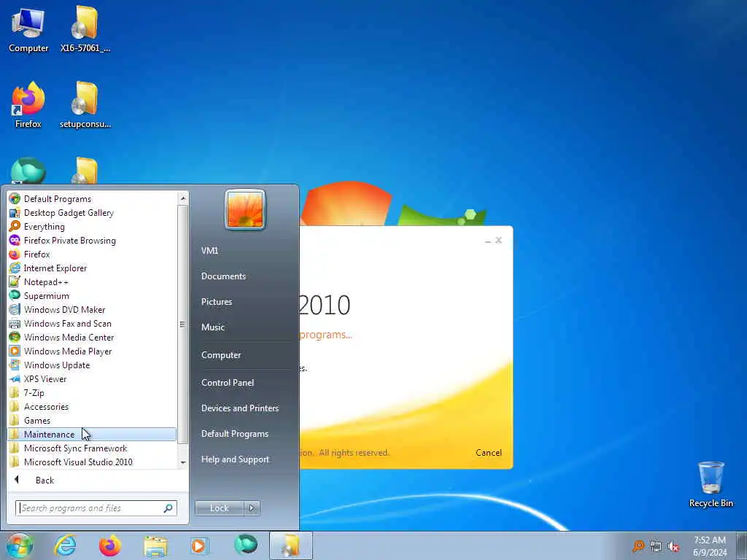Click the Windows Start orb
This screenshot has width=747, height=560.
pos(19,545)
